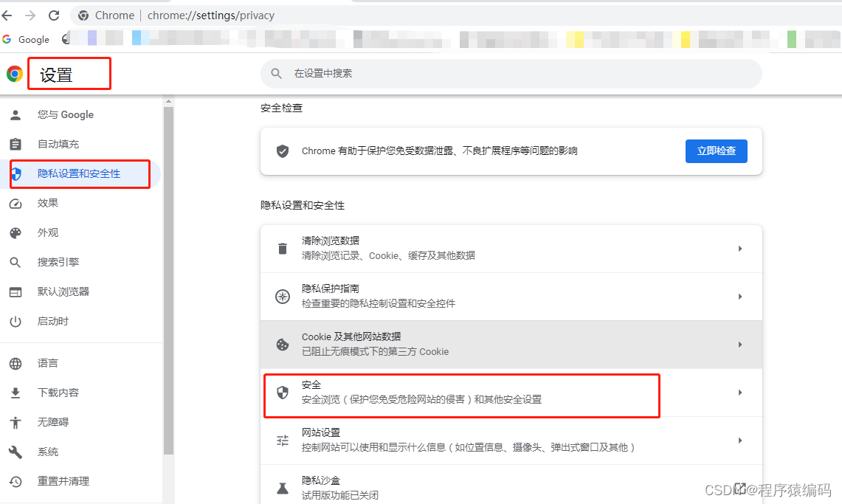This screenshot has height=504, width=842.
Task: Click the accessibility icon for 无障碍
Action: [x=15, y=422]
